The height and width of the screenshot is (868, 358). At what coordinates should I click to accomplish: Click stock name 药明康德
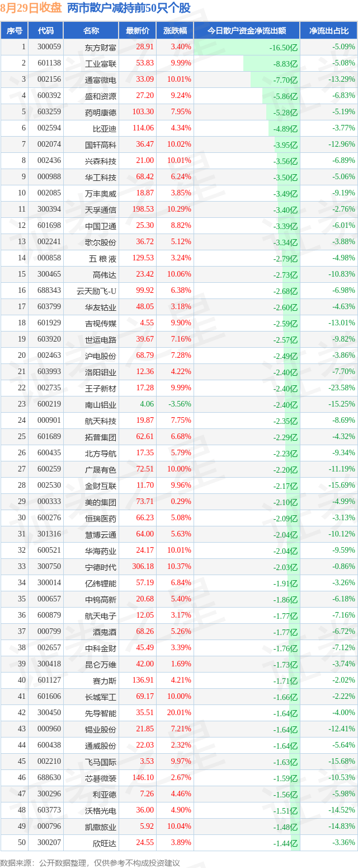(101, 113)
